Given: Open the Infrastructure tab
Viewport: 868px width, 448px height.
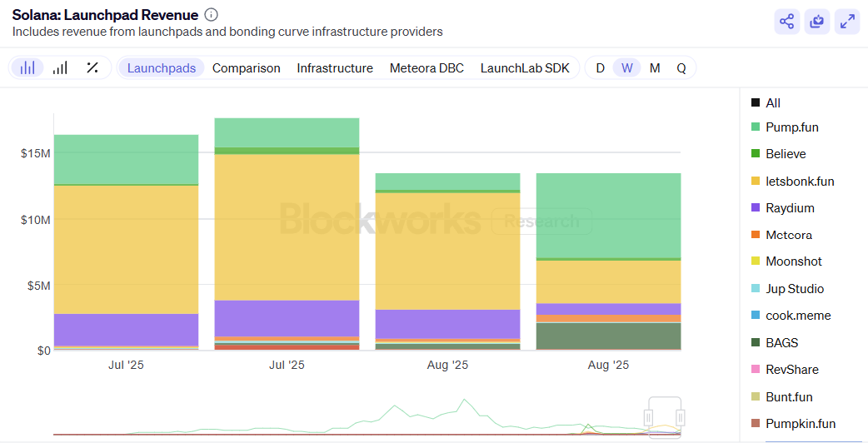Looking at the screenshot, I should [335, 68].
